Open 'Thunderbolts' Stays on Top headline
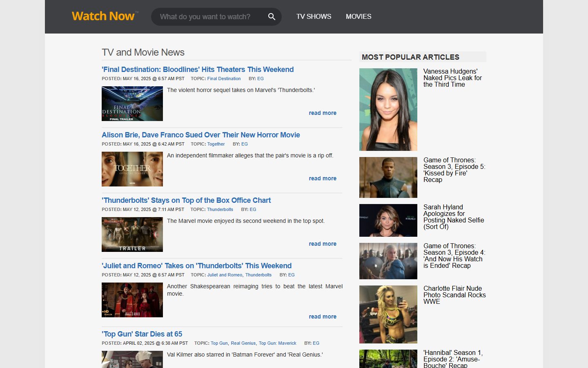Screen dimensions: 588x368 186,200
